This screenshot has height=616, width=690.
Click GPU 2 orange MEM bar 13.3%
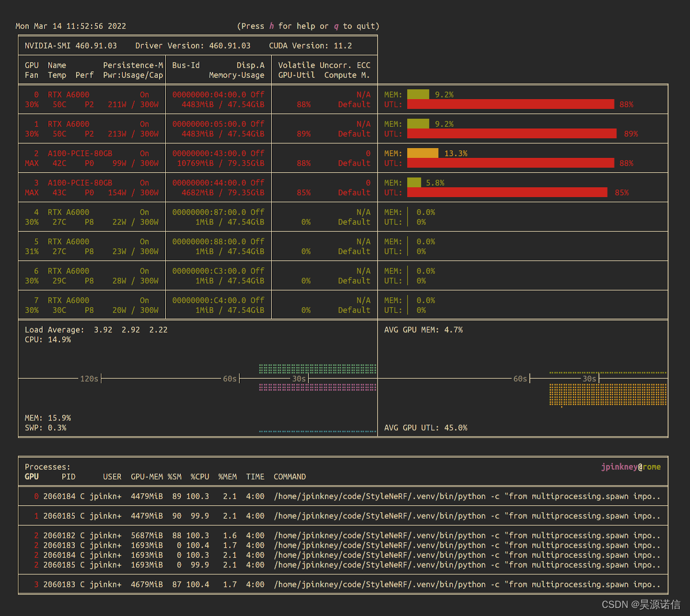(x=422, y=153)
